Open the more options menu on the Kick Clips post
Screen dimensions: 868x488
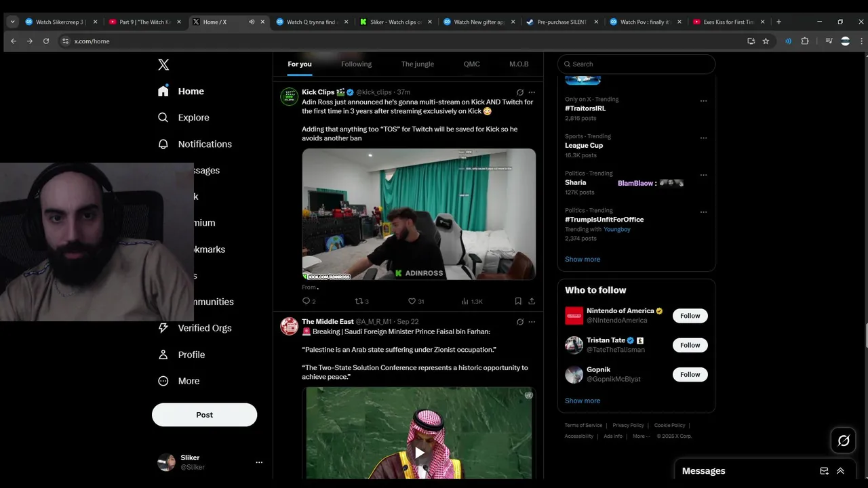click(532, 92)
